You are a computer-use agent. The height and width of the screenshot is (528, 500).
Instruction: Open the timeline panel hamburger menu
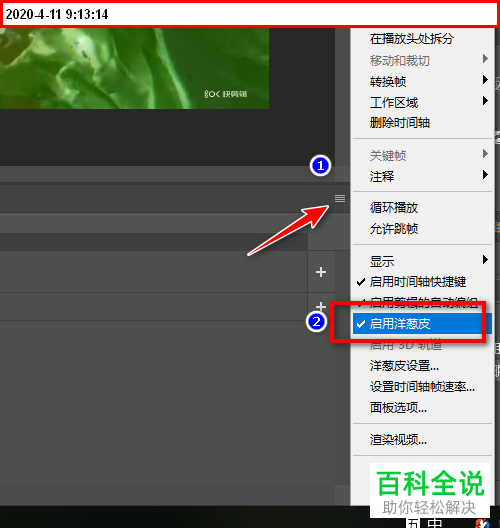340,198
